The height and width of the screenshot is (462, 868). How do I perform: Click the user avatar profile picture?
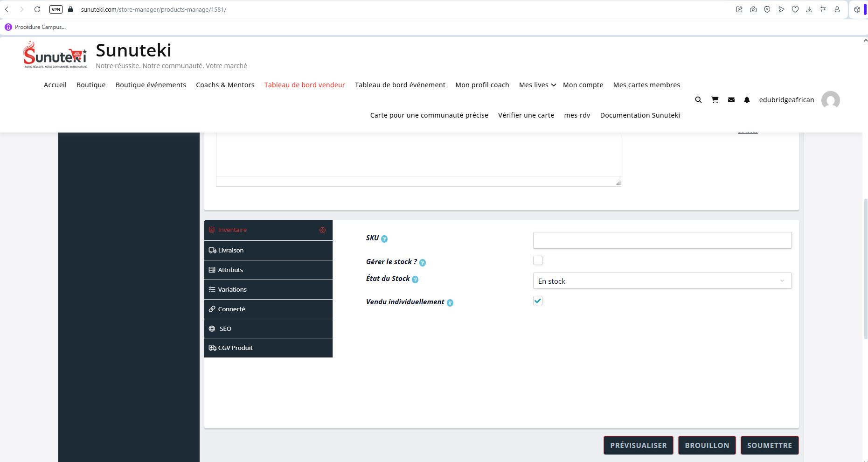(830, 100)
